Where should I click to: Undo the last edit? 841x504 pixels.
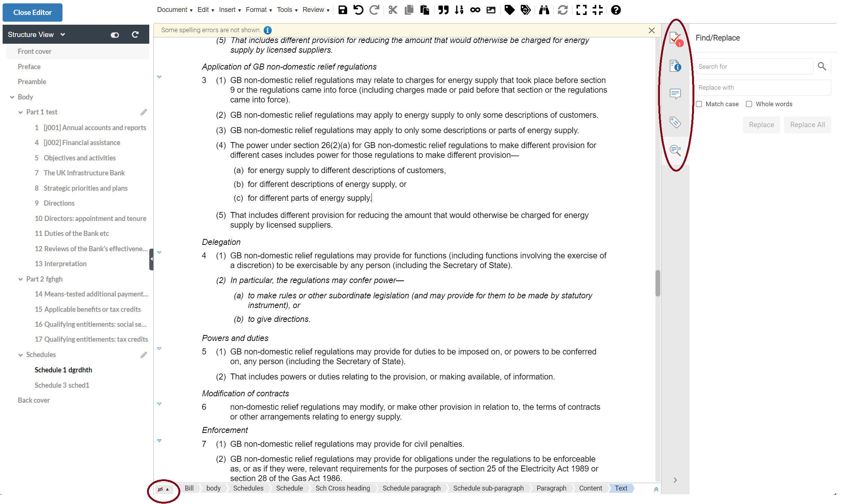(358, 10)
